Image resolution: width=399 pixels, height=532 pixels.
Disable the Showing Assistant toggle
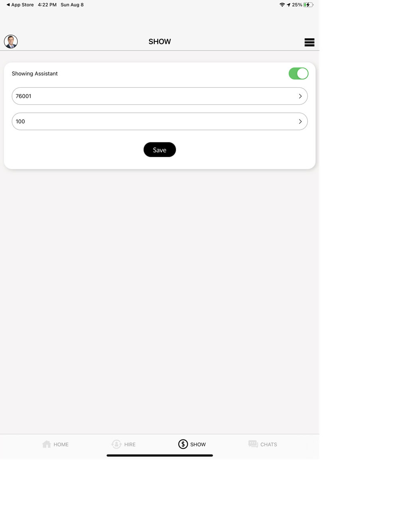[298, 73]
